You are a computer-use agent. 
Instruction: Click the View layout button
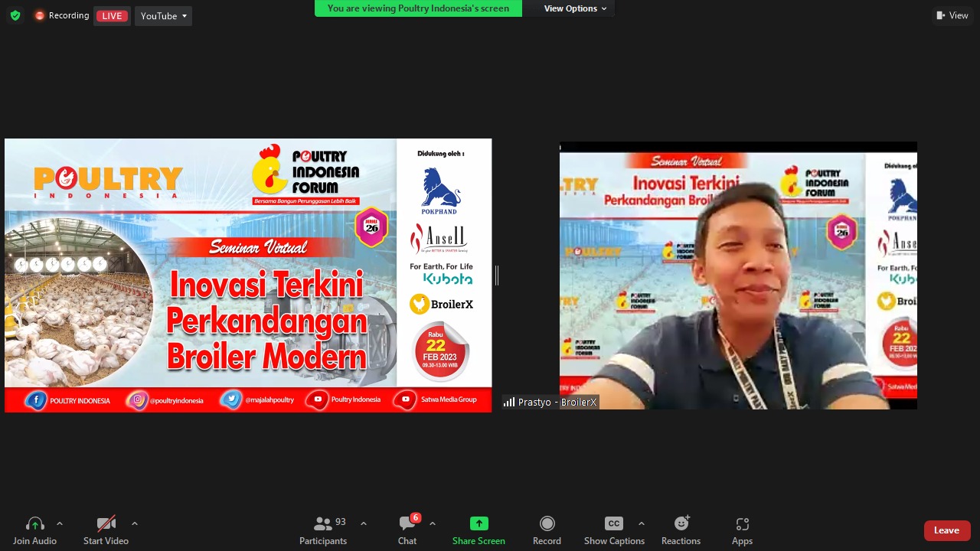(952, 15)
